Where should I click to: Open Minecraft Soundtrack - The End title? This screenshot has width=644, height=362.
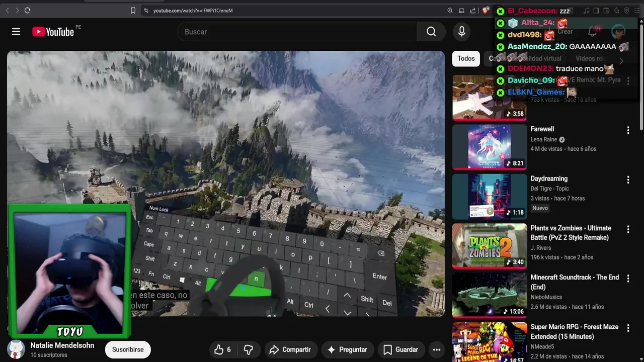(x=575, y=282)
